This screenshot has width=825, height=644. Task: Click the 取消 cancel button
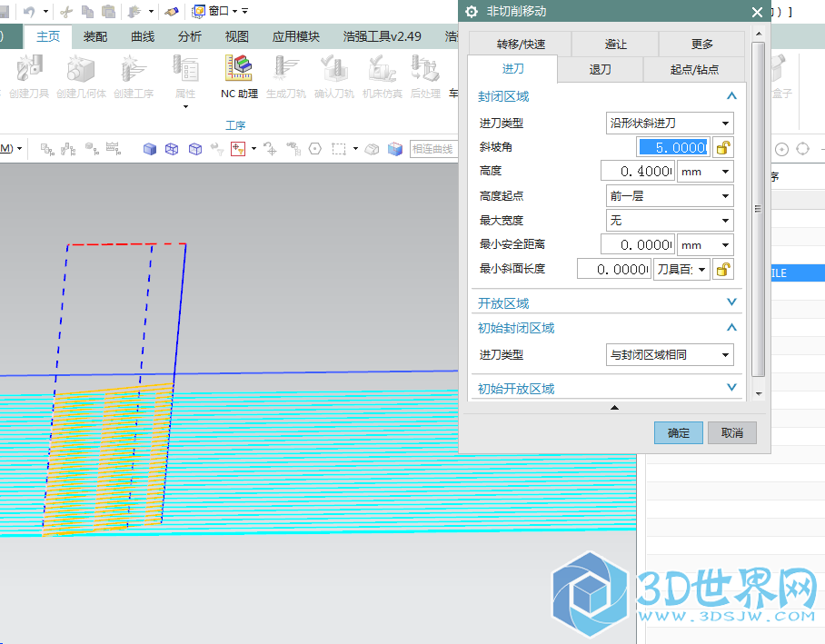click(x=732, y=432)
